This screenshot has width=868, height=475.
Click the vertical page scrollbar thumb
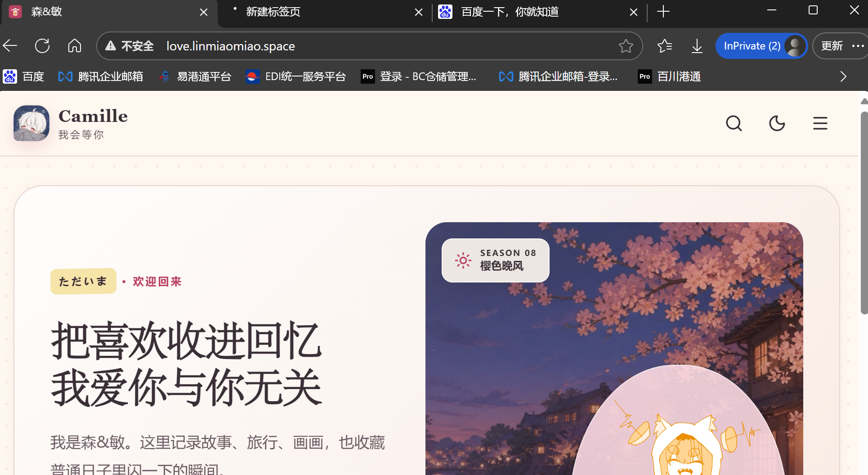[x=864, y=213]
